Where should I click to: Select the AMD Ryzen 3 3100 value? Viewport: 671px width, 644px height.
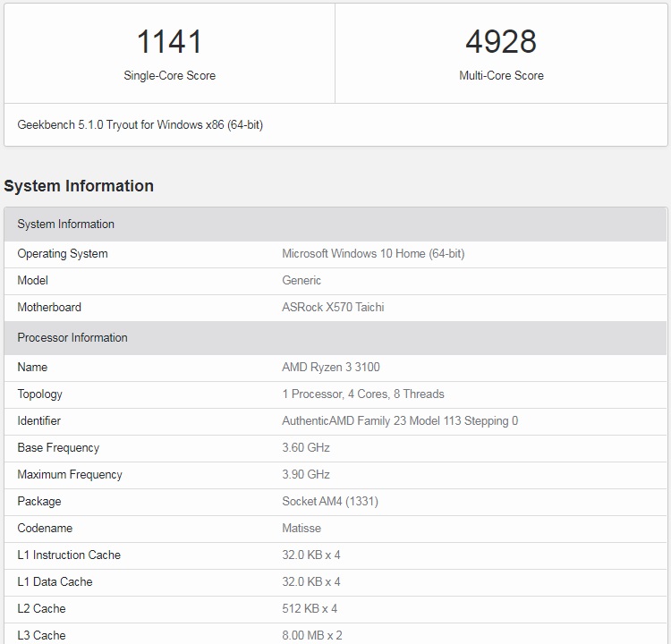(x=331, y=367)
